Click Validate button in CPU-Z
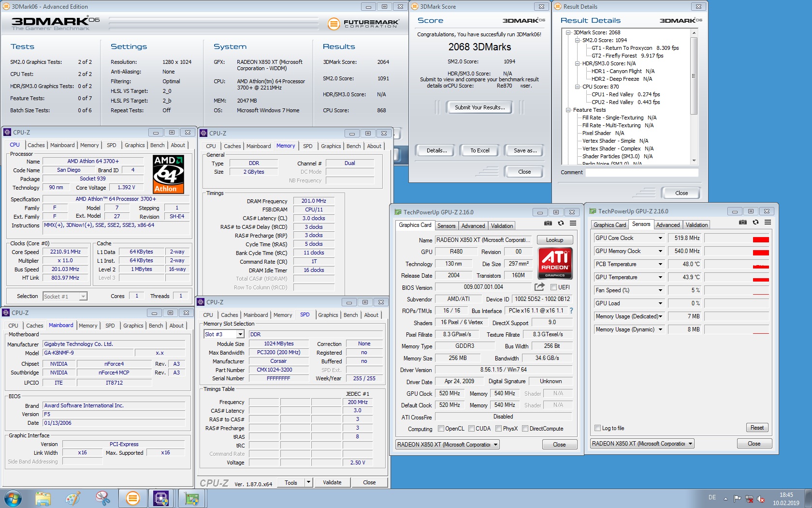This screenshot has height=508, width=812. pyautogui.click(x=332, y=482)
